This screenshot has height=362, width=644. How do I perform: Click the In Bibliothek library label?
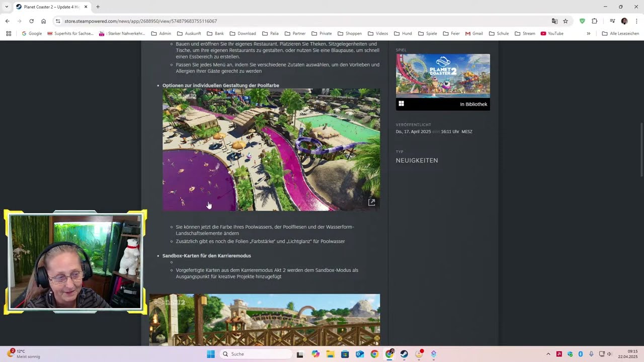point(473,104)
